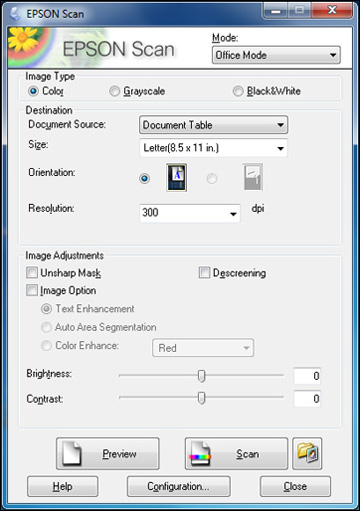Click the Brightness slider handle
360x511 pixels.
[202, 376]
